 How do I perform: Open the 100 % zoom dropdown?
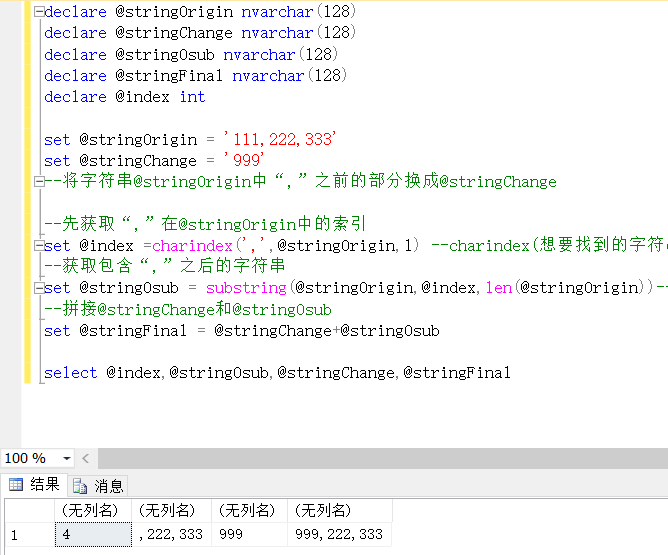[x=66, y=458]
